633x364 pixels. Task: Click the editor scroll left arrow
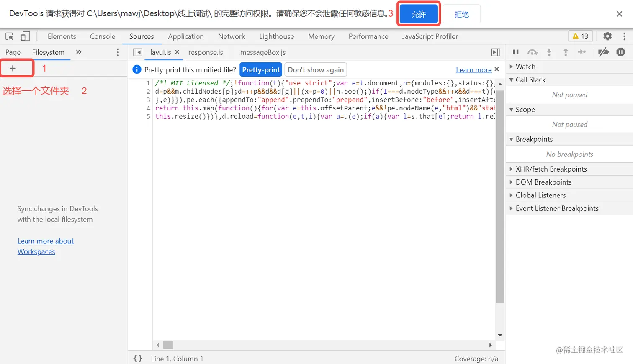158,345
